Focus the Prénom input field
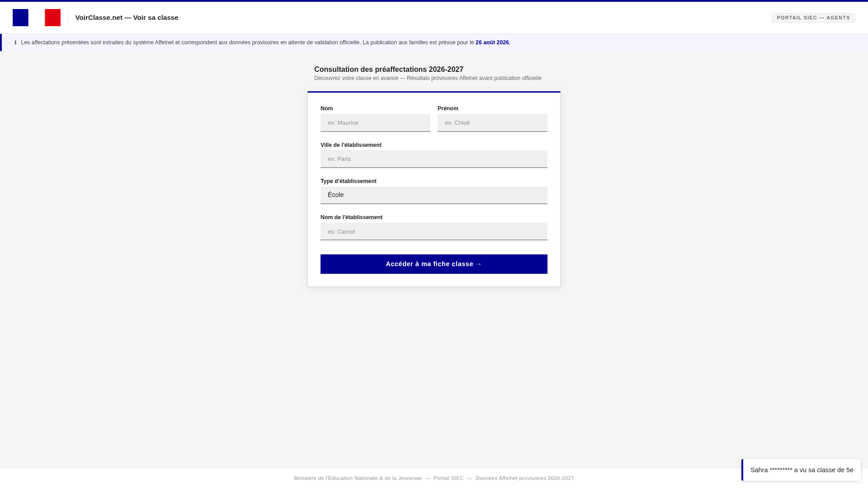868x488 pixels. (x=492, y=123)
